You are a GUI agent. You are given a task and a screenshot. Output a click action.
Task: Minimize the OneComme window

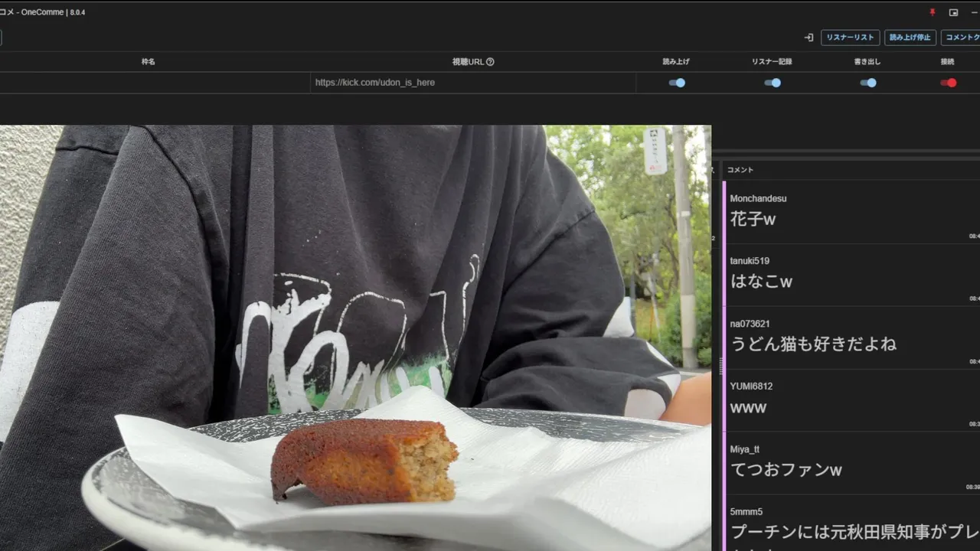pyautogui.click(x=975, y=12)
